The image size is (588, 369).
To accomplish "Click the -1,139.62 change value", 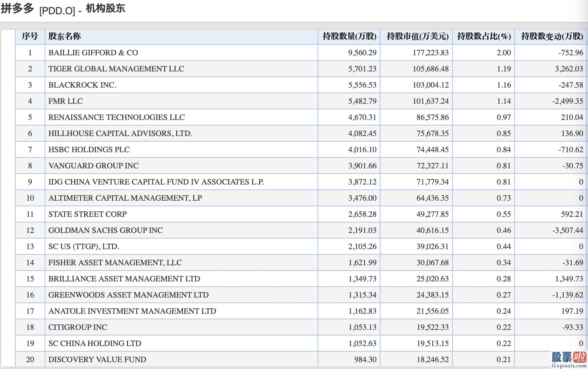I will tap(567, 295).
